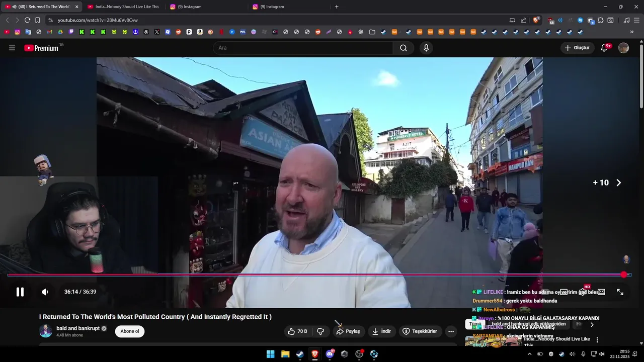Open Steam from the taskbar

click(x=300, y=354)
